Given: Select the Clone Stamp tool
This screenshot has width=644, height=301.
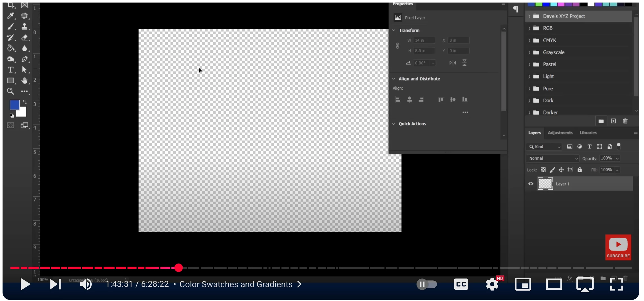Looking at the screenshot, I should [24, 26].
